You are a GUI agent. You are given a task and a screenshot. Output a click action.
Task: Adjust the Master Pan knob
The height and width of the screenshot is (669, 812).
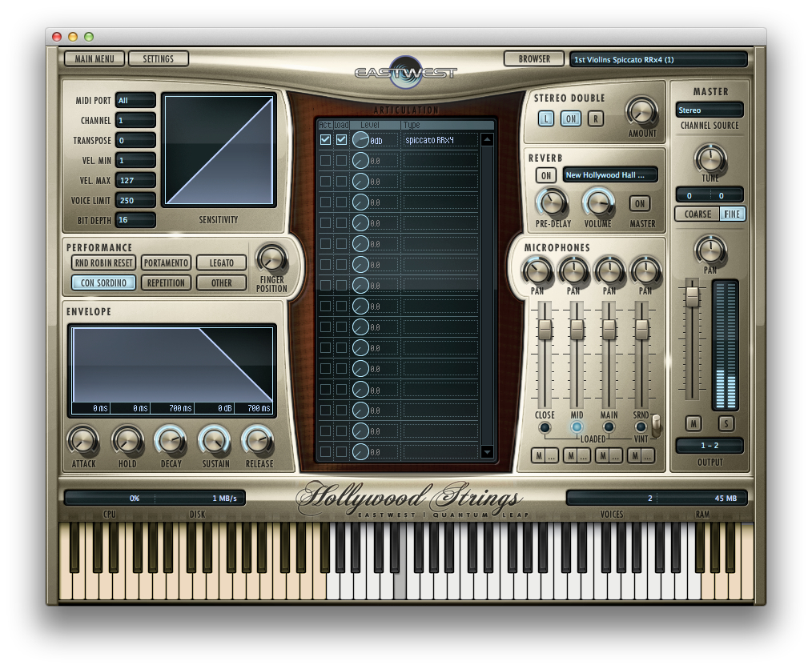coord(710,250)
